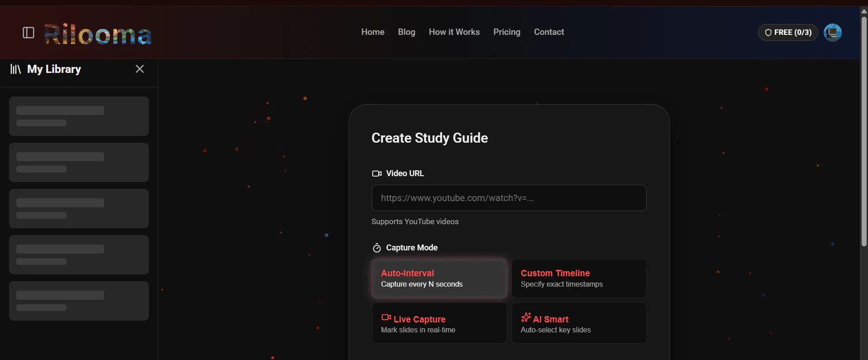Click the 'Create Study Guide' heading
The image size is (868, 360).
click(430, 138)
